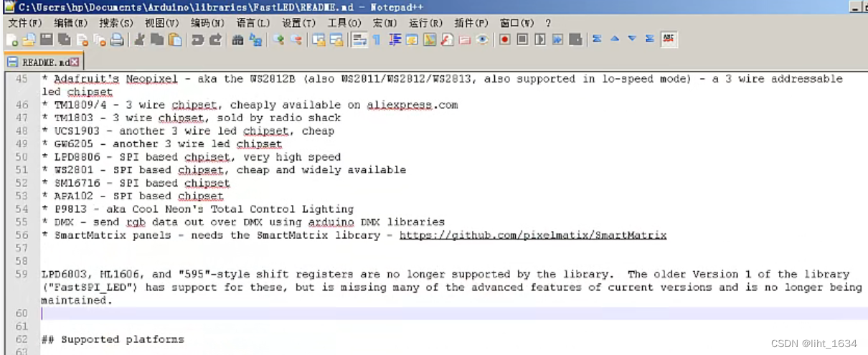Close the README.md tab with its X
The width and height of the screenshot is (868, 355).
[75, 62]
